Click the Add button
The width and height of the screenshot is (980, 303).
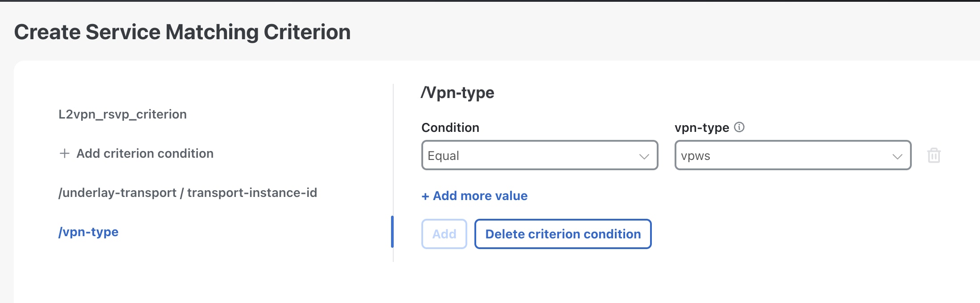[x=444, y=234]
